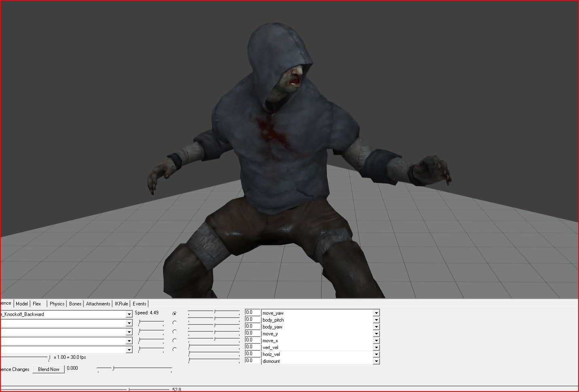Click the first layer weight slider under Speed

151,323
